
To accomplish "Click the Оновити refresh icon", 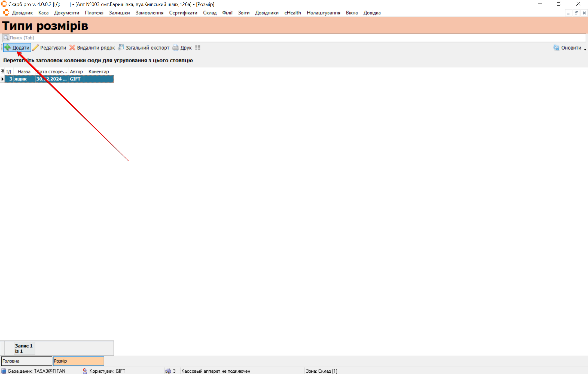I will [556, 48].
